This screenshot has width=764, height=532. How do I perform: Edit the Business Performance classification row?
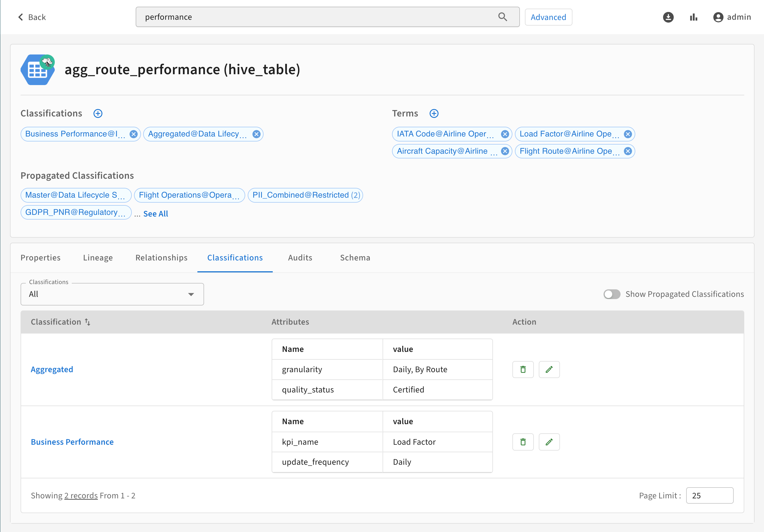pyautogui.click(x=549, y=442)
